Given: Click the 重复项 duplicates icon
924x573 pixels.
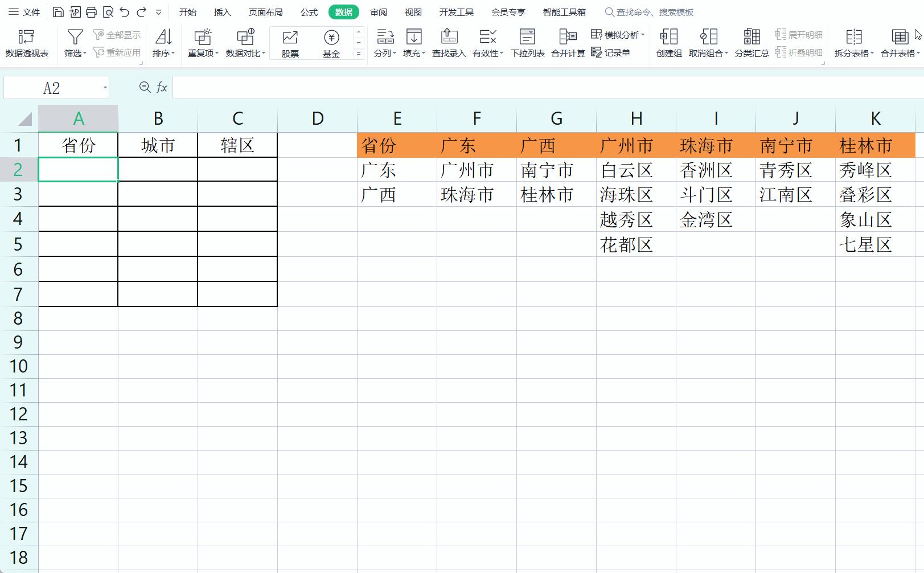Looking at the screenshot, I should click(x=203, y=37).
